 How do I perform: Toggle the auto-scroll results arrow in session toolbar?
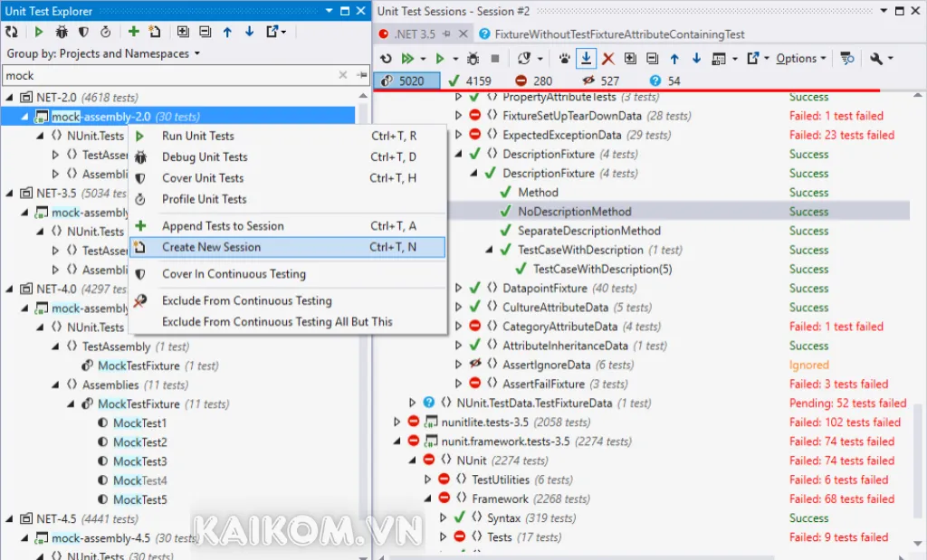click(584, 58)
